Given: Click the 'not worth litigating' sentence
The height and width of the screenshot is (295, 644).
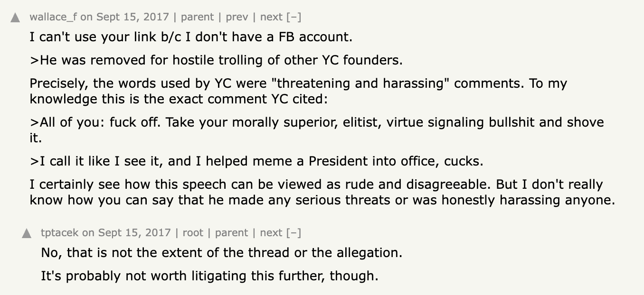Looking at the screenshot, I should pyautogui.click(x=209, y=276).
